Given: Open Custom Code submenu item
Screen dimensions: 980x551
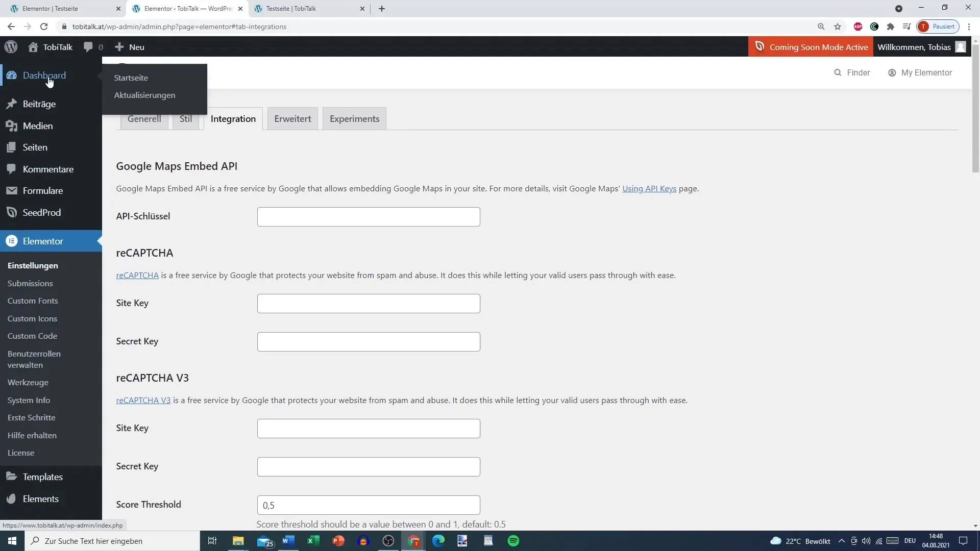Looking at the screenshot, I should [x=32, y=336].
